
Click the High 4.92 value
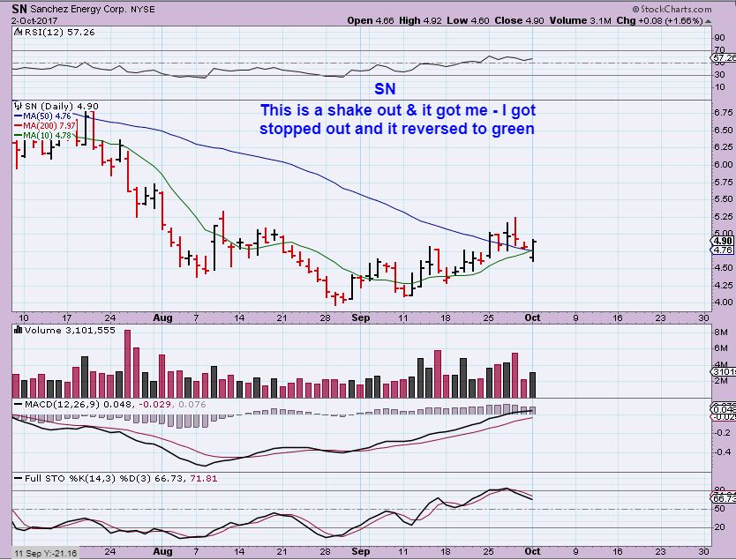(420, 20)
